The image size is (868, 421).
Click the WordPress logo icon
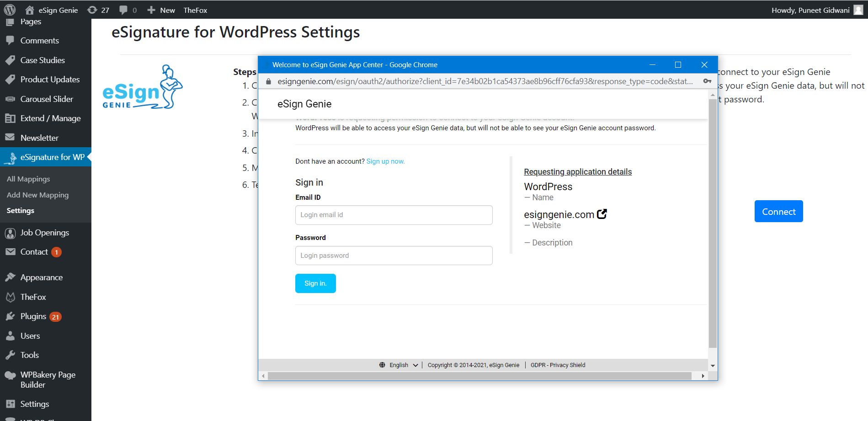click(x=10, y=10)
